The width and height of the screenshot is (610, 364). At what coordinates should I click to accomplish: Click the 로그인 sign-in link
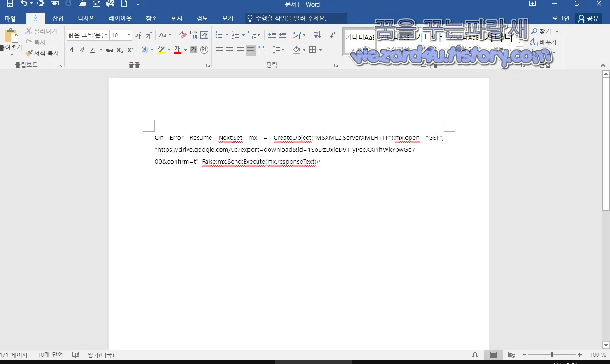(x=561, y=18)
